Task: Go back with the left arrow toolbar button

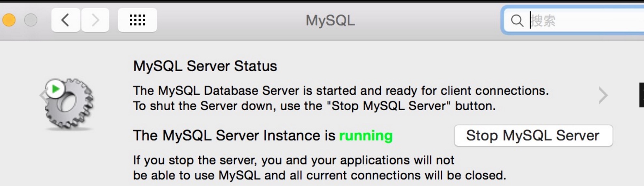Action: coord(66,20)
